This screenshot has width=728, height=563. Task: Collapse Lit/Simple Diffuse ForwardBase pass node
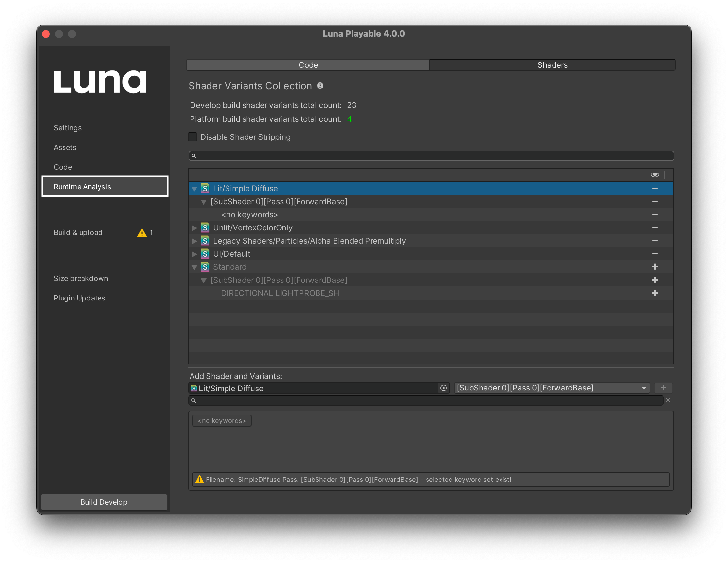[203, 202]
